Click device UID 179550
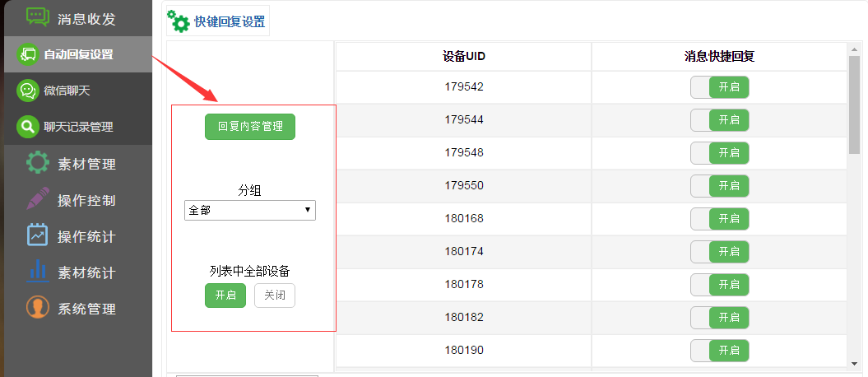Screen dimensions: 868x377 [x=464, y=185]
